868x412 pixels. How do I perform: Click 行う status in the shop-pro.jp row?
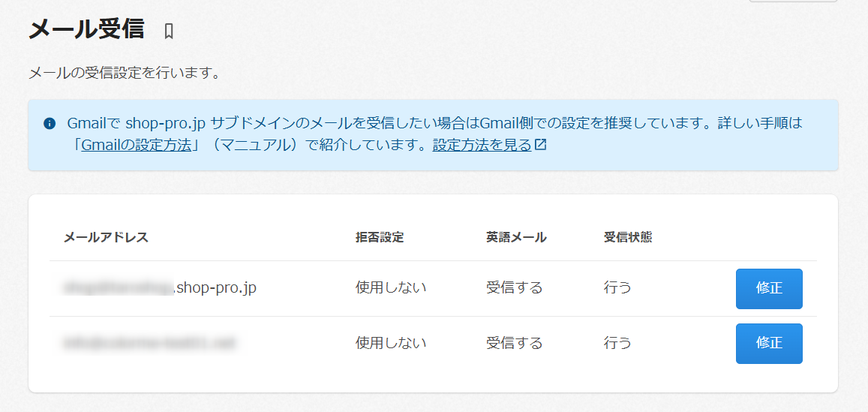coord(617,287)
